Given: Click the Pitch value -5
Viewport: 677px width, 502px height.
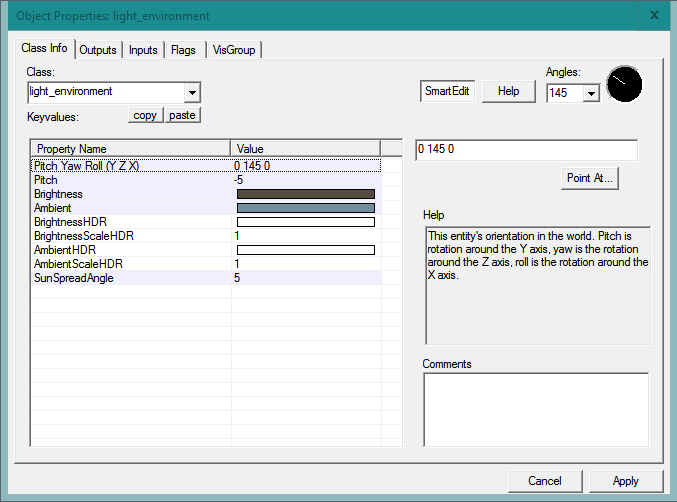Looking at the screenshot, I should (238, 180).
